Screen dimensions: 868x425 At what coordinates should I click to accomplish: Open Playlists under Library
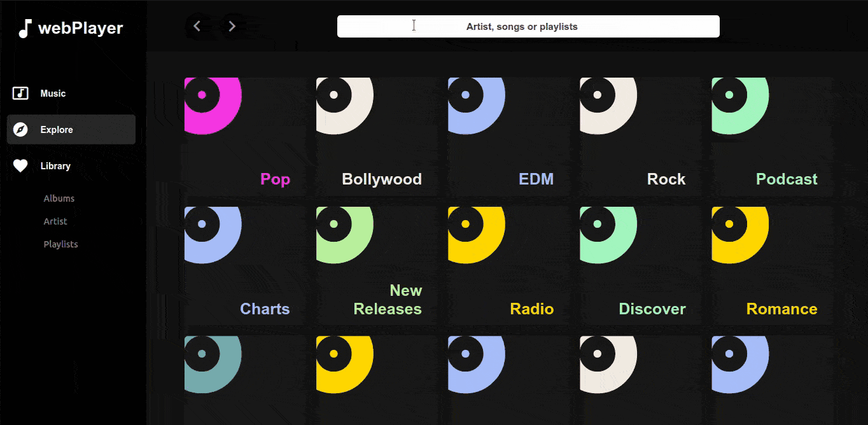point(60,244)
